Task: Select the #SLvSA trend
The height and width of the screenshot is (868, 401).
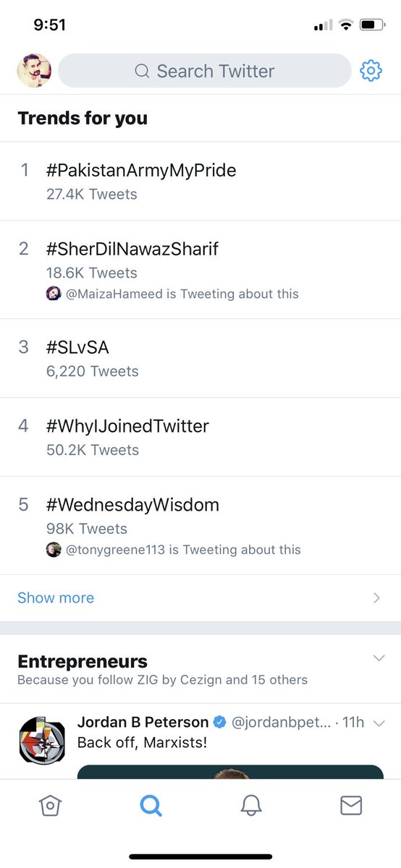Action: click(200, 358)
